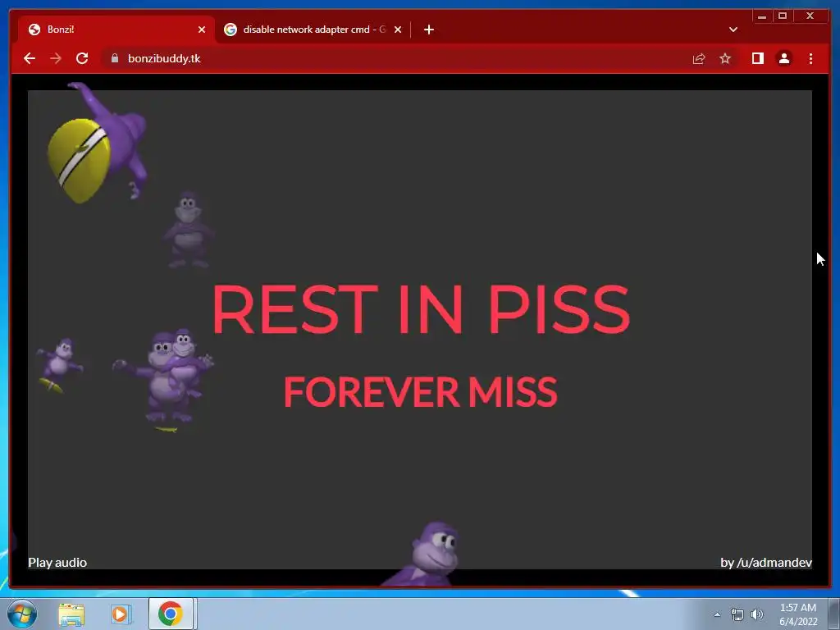Open the by /u/admandev credit link
840x630 pixels.
tap(766, 563)
